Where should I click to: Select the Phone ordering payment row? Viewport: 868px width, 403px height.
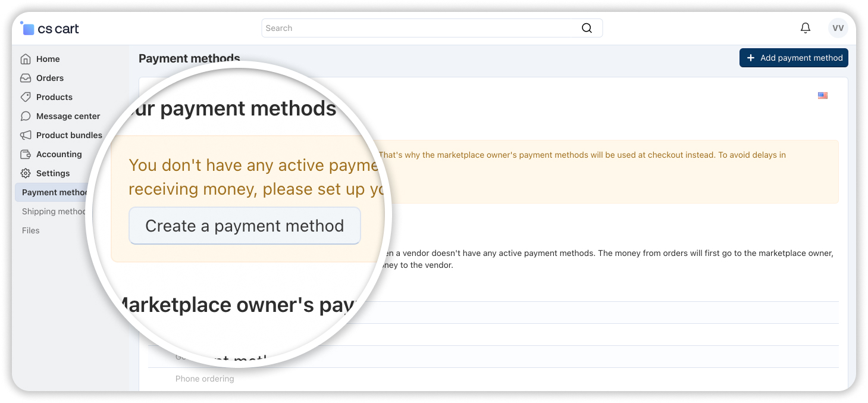coord(205,379)
